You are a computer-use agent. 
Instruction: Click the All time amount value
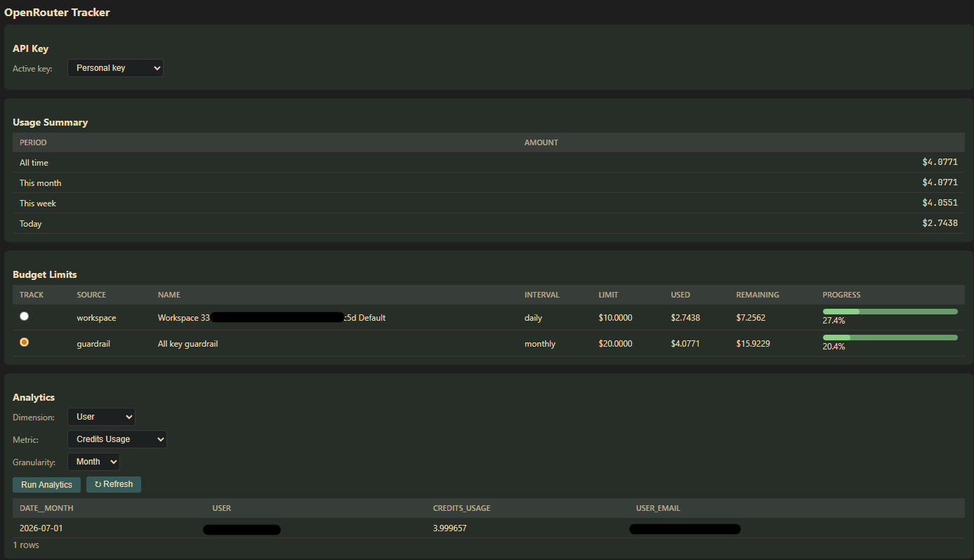(x=940, y=163)
